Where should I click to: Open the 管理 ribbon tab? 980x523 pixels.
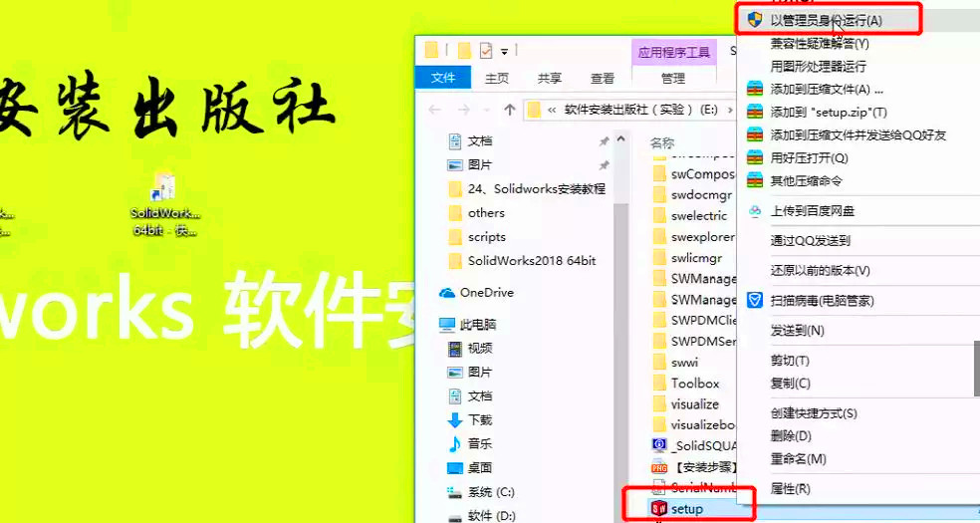pyautogui.click(x=673, y=78)
